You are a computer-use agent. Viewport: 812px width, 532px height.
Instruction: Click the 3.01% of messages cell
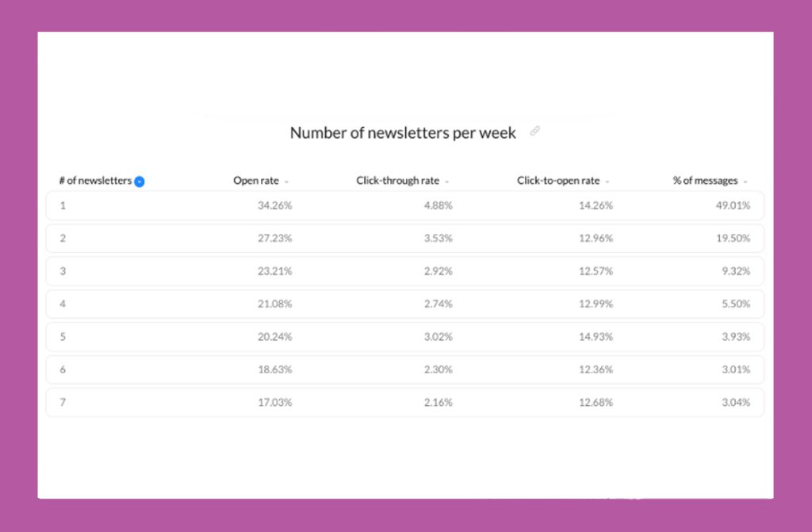coord(735,369)
